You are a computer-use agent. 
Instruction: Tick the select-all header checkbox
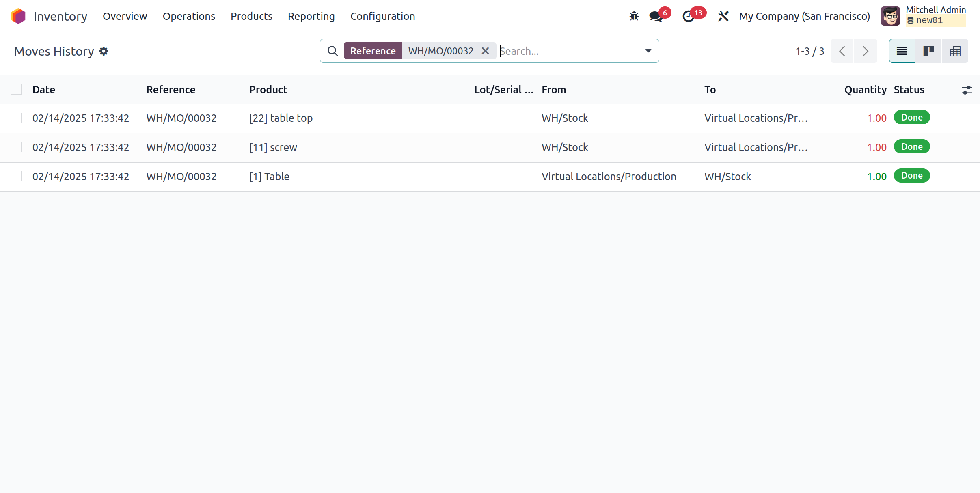tap(16, 89)
